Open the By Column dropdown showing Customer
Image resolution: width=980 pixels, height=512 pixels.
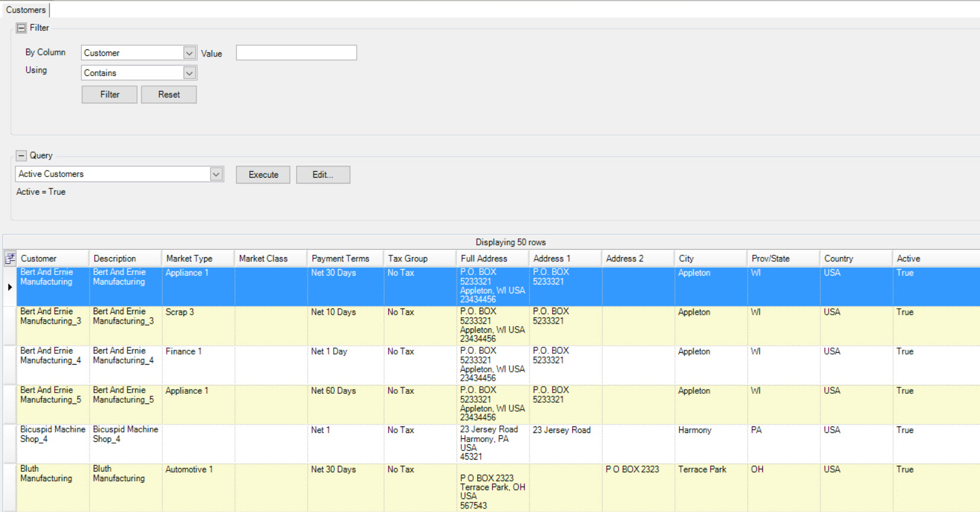coord(189,53)
